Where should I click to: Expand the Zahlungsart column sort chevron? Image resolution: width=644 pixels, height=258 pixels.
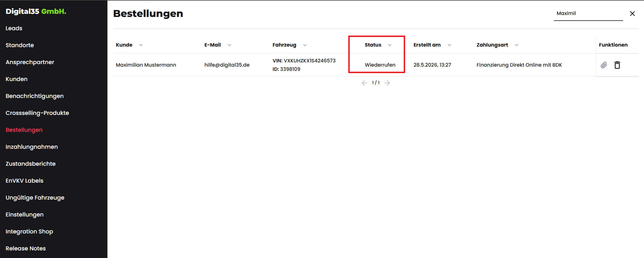point(517,45)
